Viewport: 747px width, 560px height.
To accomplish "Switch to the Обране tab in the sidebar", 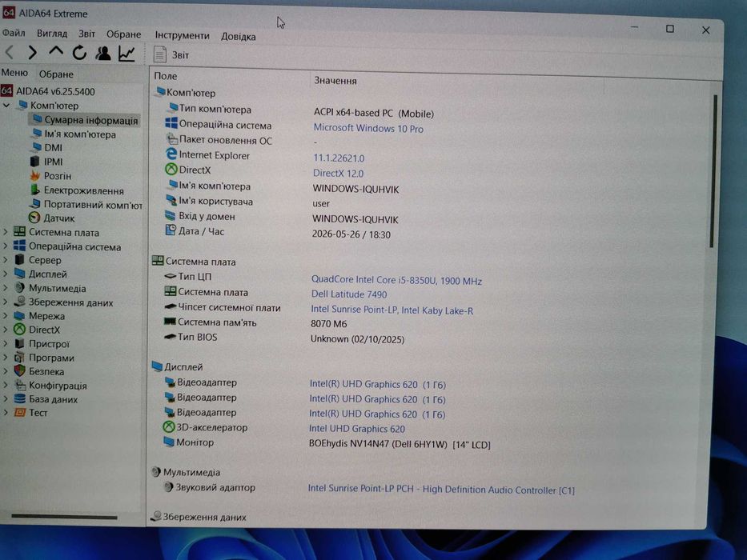I will 56,74.
